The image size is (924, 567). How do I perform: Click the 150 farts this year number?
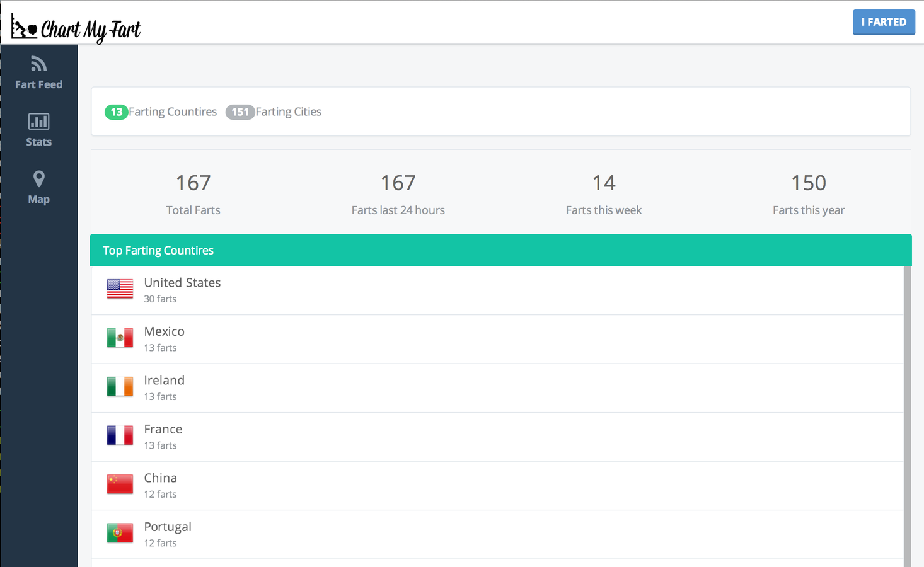pyautogui.click(x=809, y=183)
